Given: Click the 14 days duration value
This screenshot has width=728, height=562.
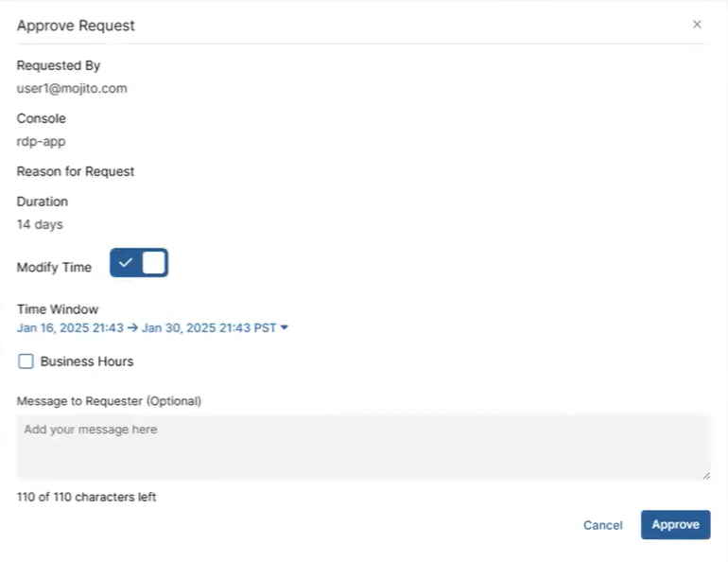Looking at the screenshot, I should coord(40,225).
